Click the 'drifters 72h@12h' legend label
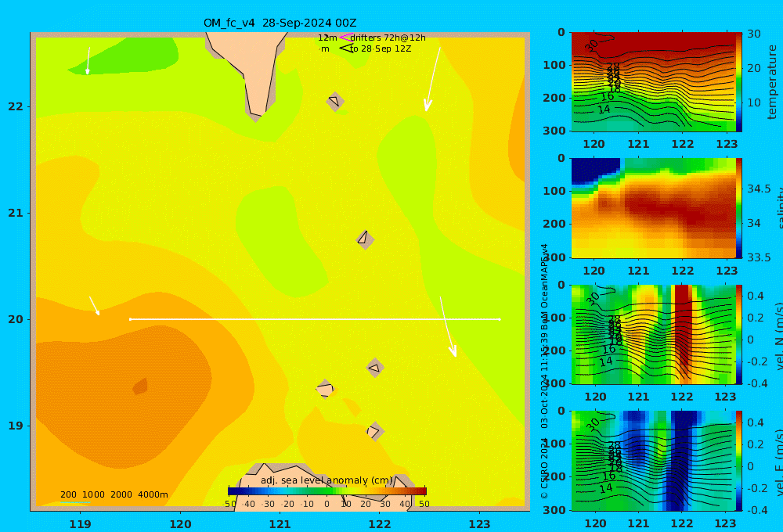783x532 pixels. 388,38
